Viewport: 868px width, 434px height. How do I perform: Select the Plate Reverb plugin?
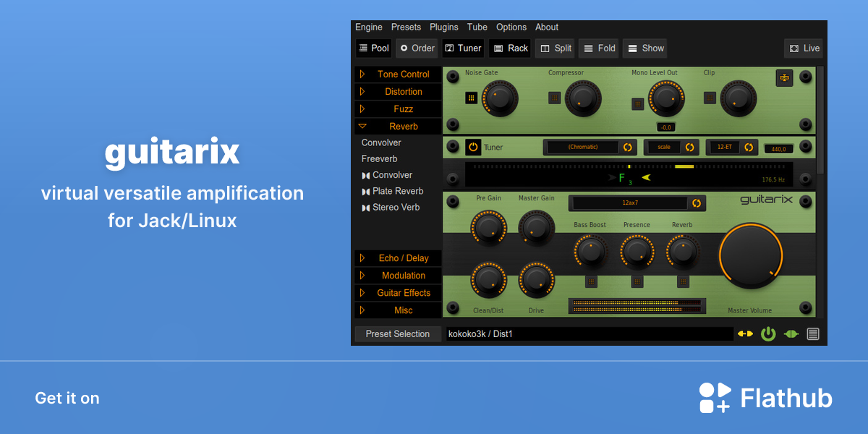tap(392, 191)
